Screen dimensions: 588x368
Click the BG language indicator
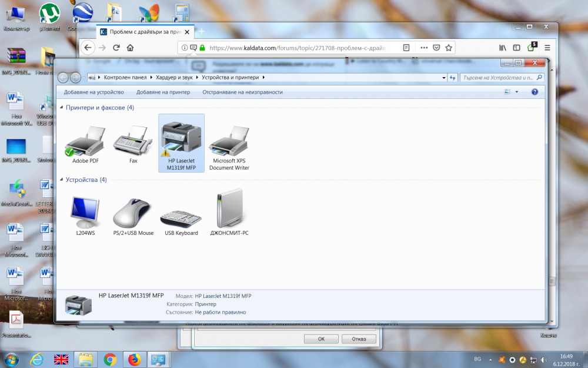click(477, 359)
